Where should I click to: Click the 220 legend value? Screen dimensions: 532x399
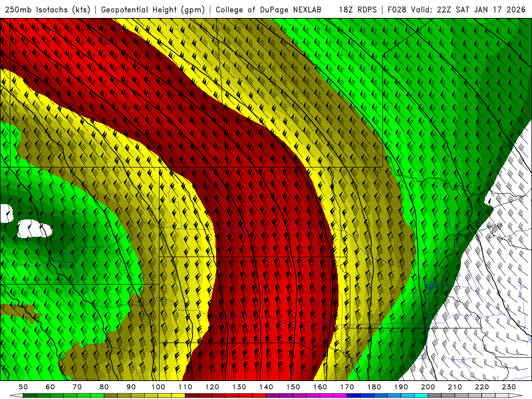(x=482, y=387)
